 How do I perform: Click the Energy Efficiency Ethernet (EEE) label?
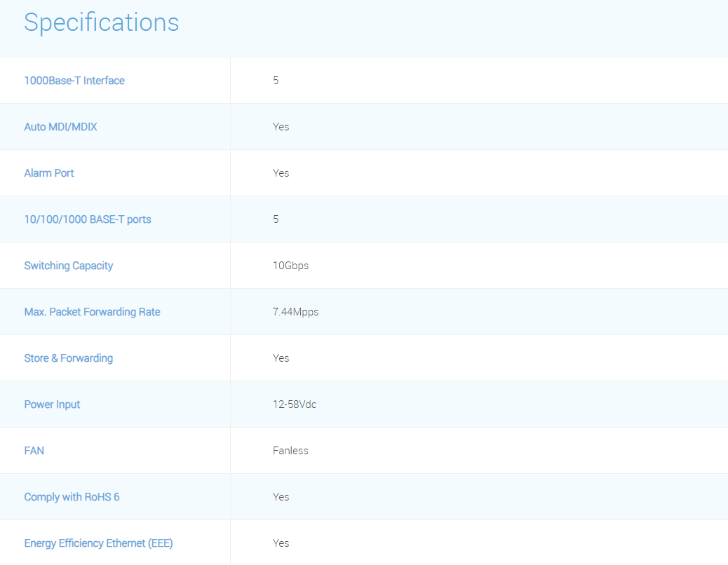click(x=98, y=543)
